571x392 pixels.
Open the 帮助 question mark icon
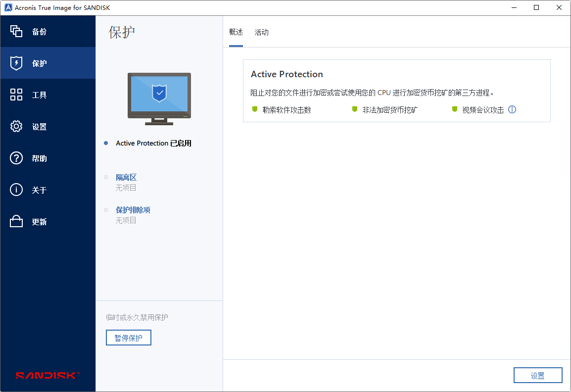pyautogui.click(x=16, y=158)
